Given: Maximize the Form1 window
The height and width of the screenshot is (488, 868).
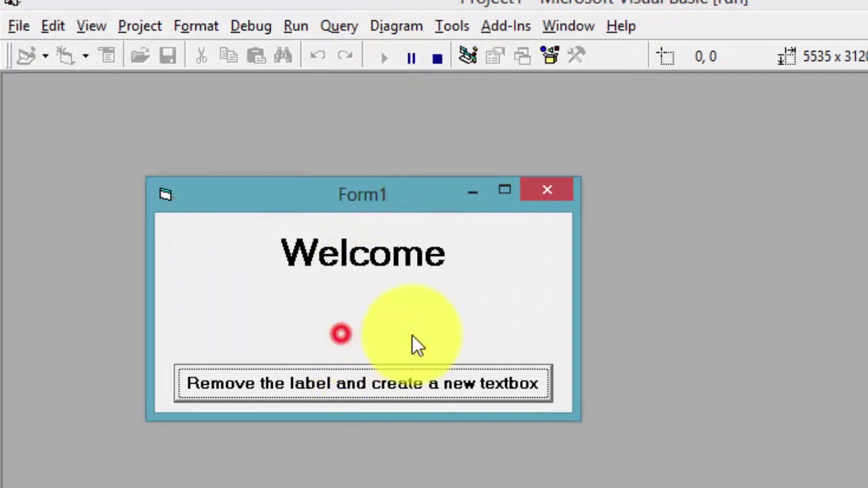Looking at the screenshot, I should (505, 190).
